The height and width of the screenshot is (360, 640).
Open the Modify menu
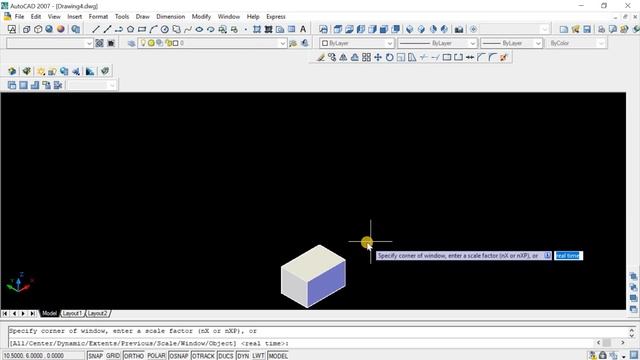[201, 17]
